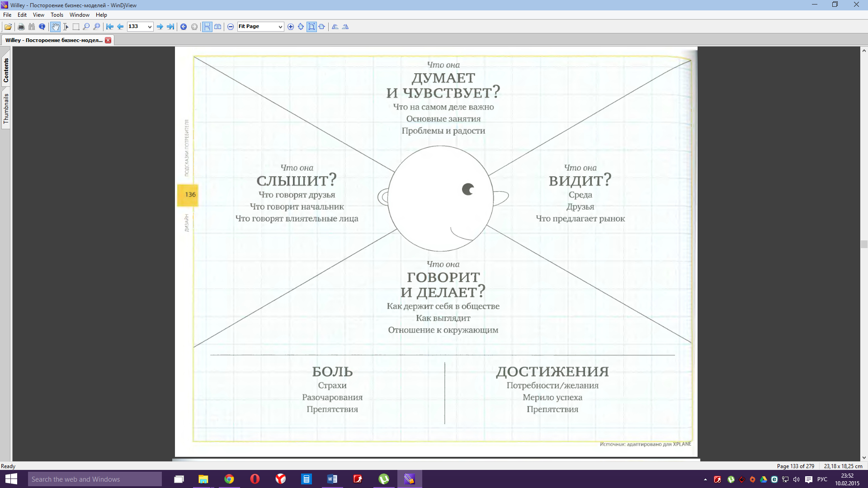Viewport: 868px width, 488px height.
Task: Open the View menu
Action: (x=38, y=15)
